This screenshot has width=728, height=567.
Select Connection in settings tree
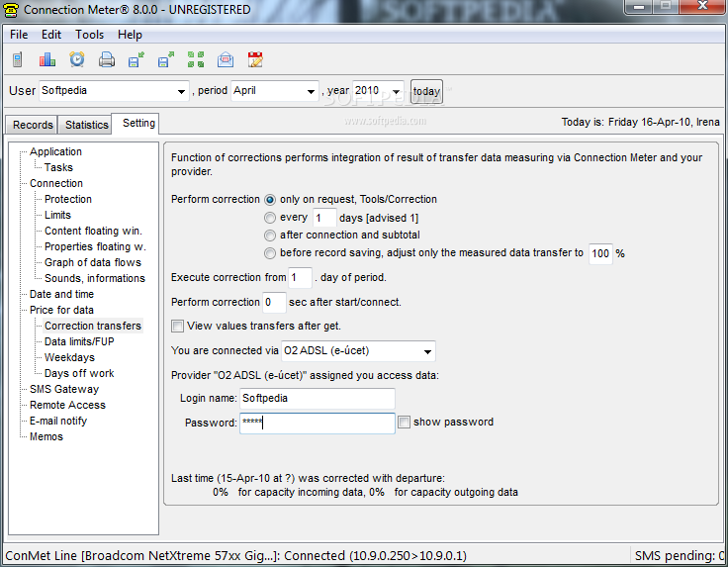point(56,183)
